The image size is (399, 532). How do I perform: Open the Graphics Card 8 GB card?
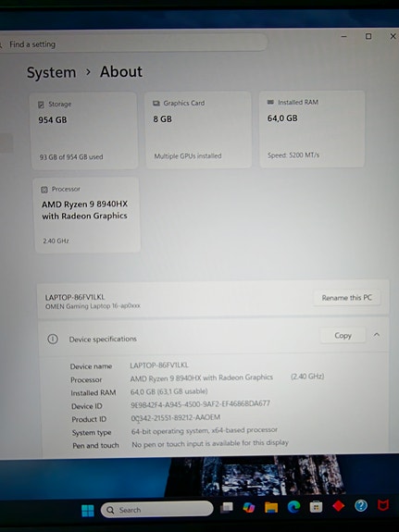199,130
